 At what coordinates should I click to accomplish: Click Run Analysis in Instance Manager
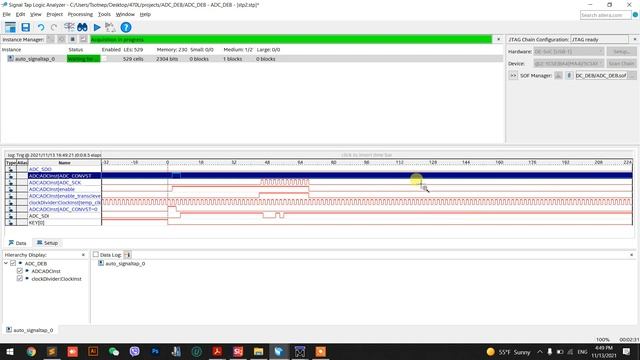pyautogui.click(x=50, y=39)
